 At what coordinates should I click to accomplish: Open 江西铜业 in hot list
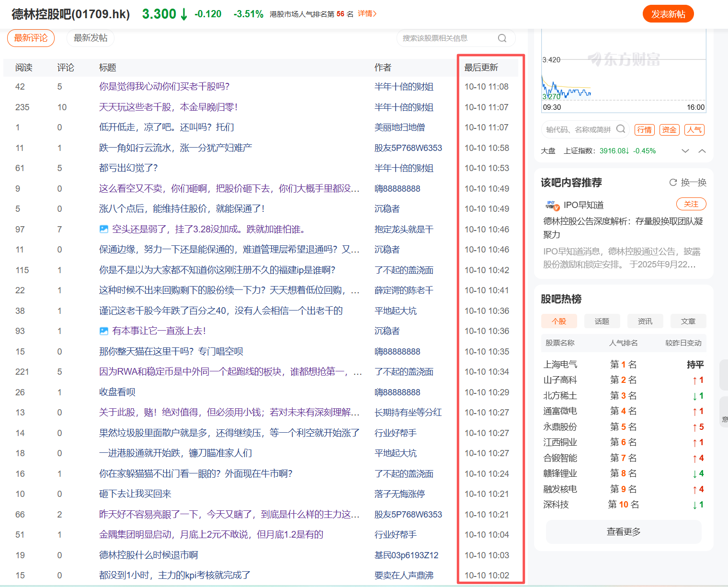pos(560,442)
